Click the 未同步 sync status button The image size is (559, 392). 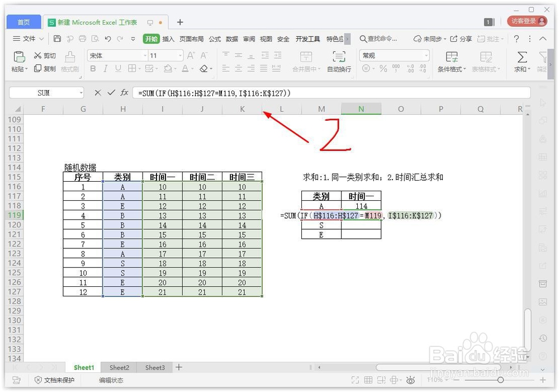[x=429, y=39]
